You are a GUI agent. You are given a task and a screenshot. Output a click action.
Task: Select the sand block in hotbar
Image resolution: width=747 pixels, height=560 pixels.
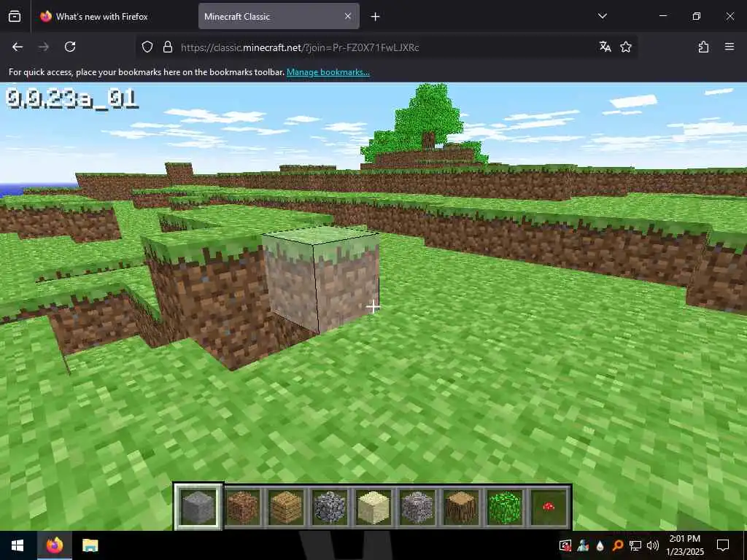pos(373,507)
